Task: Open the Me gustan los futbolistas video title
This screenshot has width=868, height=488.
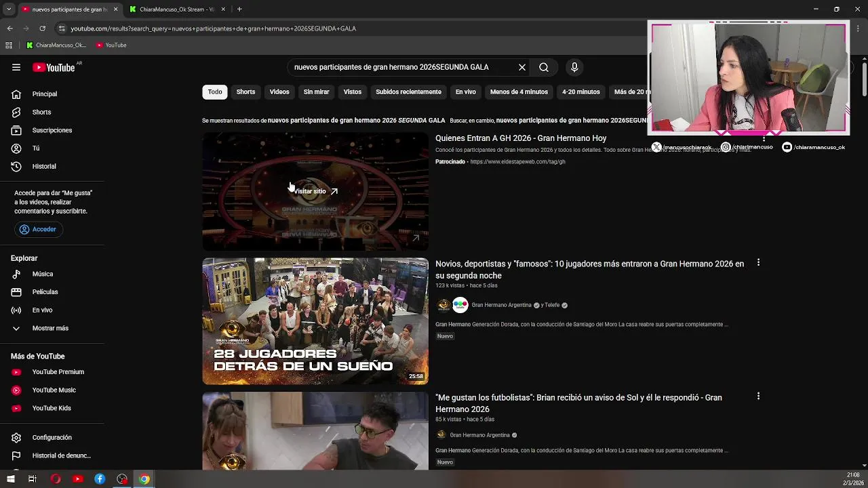Action: click(x=578, y=403)
